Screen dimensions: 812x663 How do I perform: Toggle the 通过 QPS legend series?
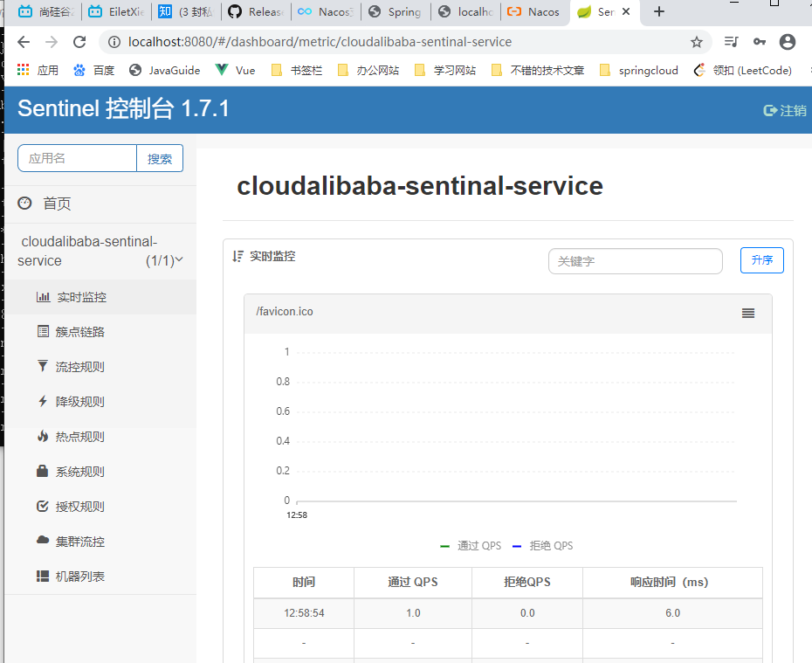471,546
